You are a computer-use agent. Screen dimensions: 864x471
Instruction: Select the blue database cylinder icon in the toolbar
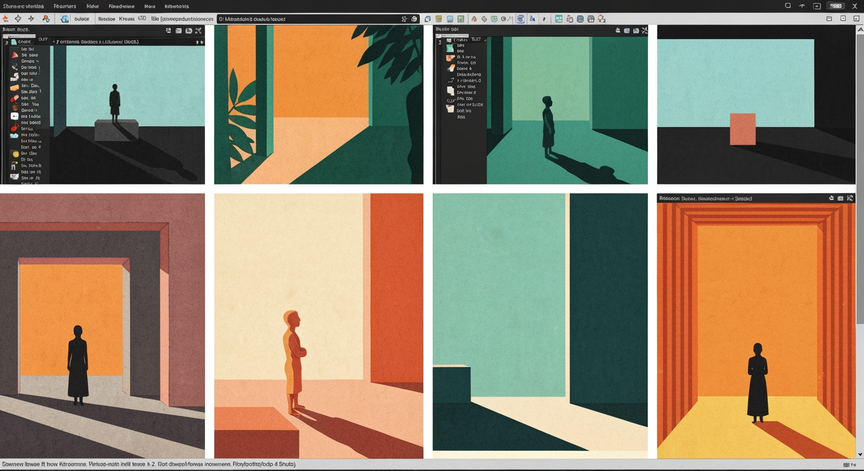click(x=580, y=19)
